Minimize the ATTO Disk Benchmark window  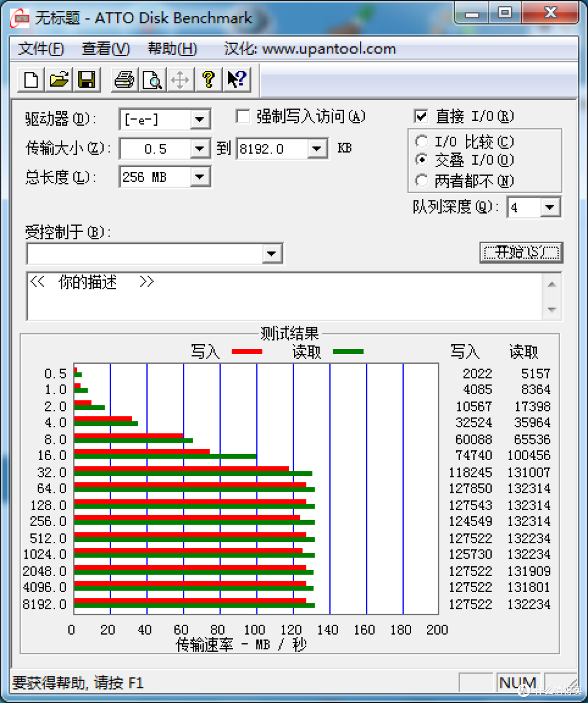(x=472, y=13)
